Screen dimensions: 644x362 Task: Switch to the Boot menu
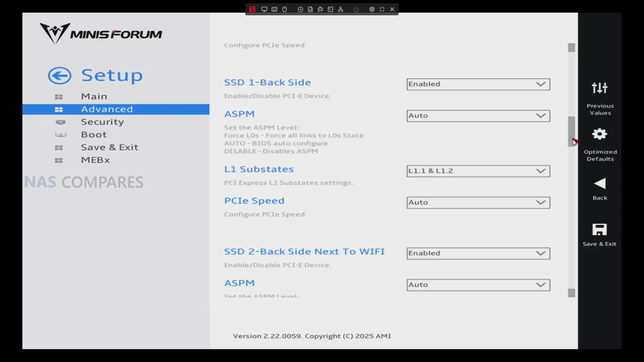[x=94, y=135]
